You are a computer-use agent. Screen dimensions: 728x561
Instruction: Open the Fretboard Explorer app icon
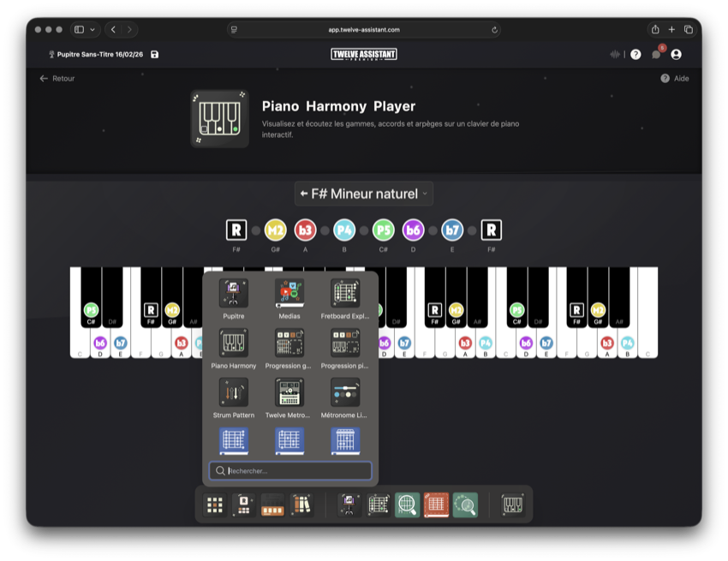pos(345,294)
